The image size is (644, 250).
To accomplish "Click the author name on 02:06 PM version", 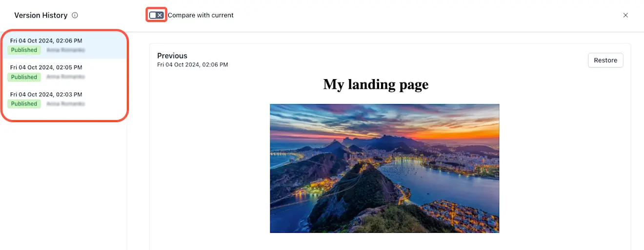I will [x=66, y=50].
